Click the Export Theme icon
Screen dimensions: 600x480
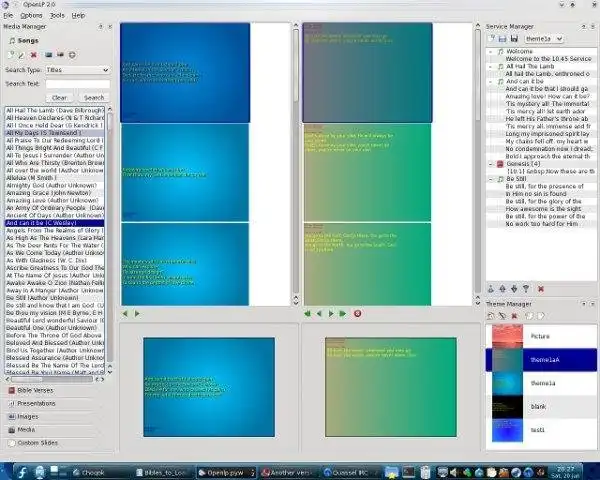click(x=541, y=316)
